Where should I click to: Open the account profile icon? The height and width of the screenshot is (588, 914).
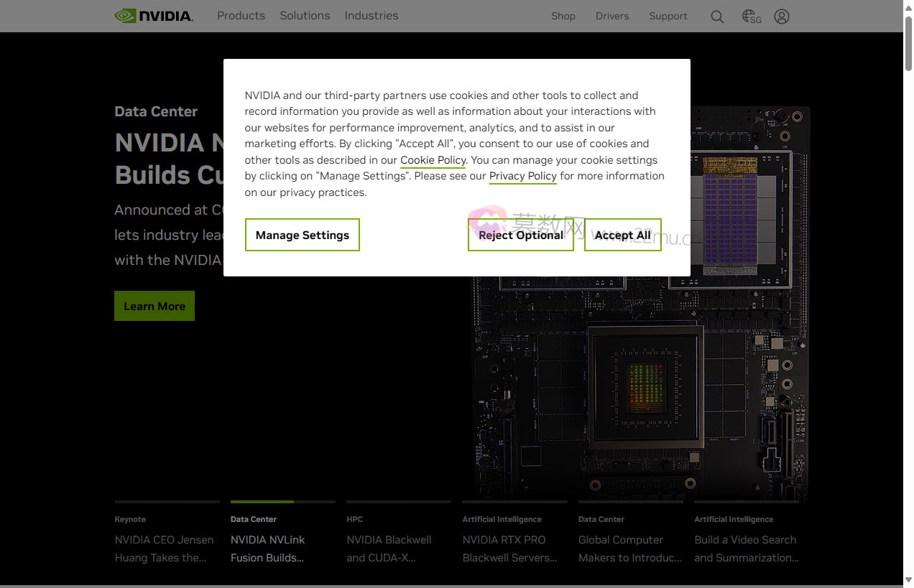click(782, 16)
